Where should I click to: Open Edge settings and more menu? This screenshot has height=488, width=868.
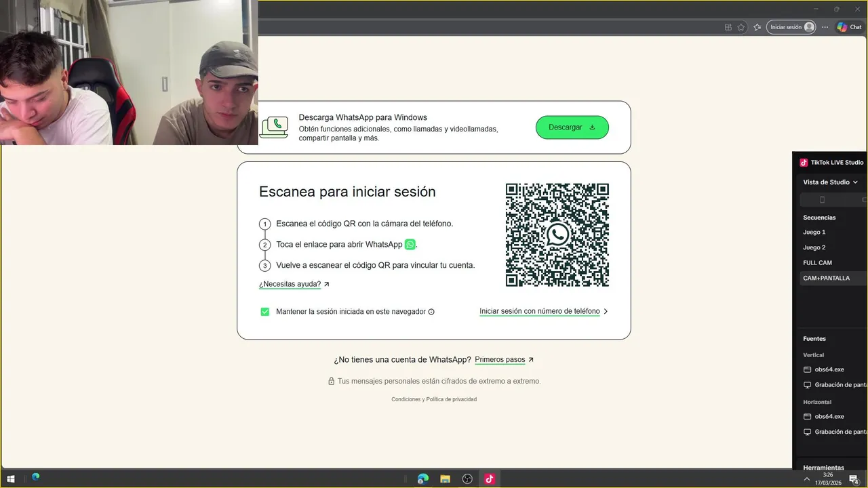pyautogui.click(x=825, y=27)
